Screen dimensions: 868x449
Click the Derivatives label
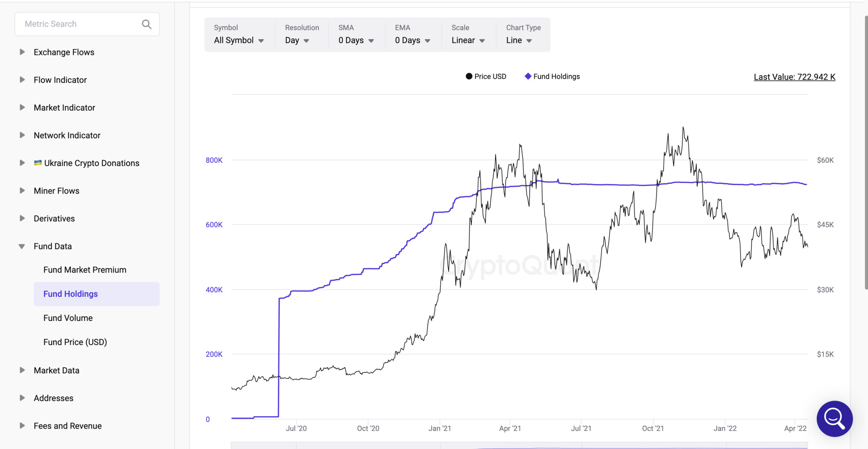[x=54, y=219]
